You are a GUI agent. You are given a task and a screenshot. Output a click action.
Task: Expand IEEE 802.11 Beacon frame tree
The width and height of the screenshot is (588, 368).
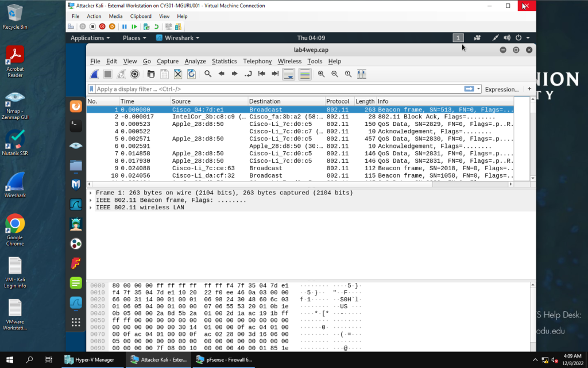point(91,200)
